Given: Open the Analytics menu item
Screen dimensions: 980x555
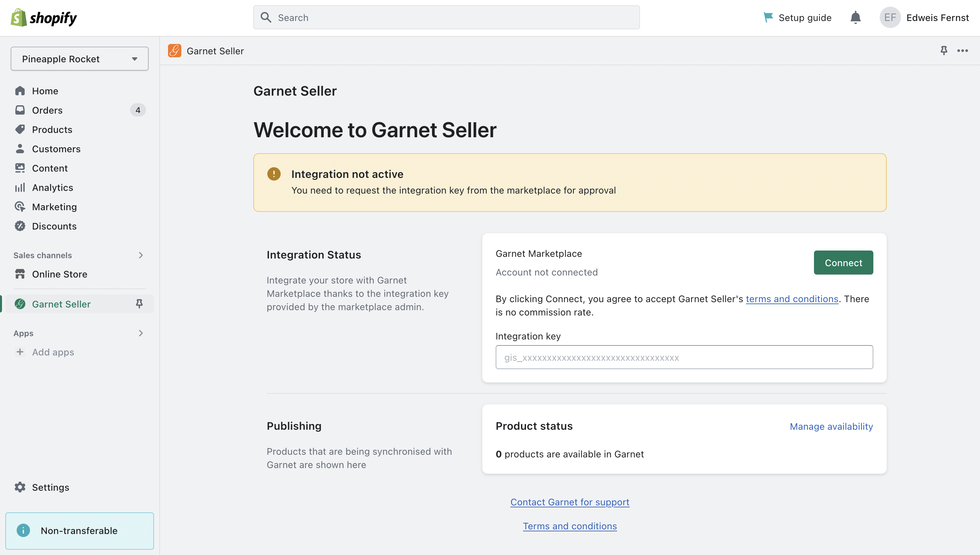Looking at the screenshot, I should [52, 188].
